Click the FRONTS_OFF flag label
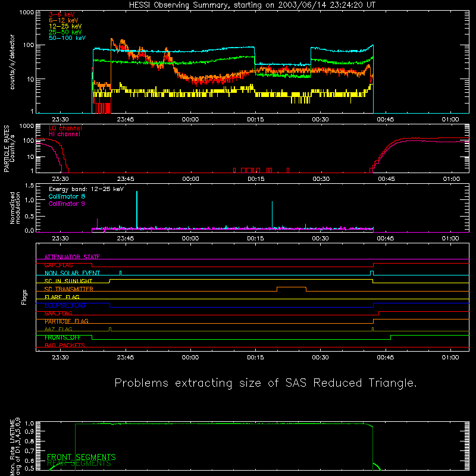This screenshot has width=476, height=476. (x=62, y=337)
